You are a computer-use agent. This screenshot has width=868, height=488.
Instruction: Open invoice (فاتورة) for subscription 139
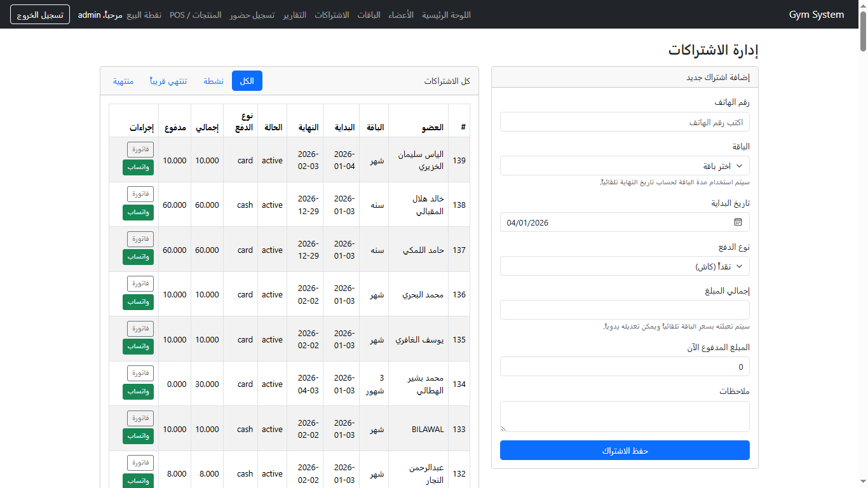(x=140, y=149)
